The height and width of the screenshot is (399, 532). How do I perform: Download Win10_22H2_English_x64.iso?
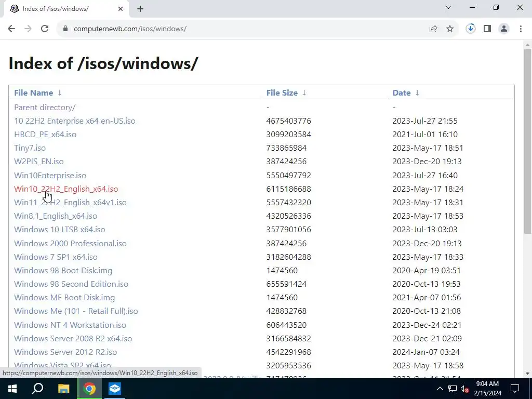pos(66,189)
